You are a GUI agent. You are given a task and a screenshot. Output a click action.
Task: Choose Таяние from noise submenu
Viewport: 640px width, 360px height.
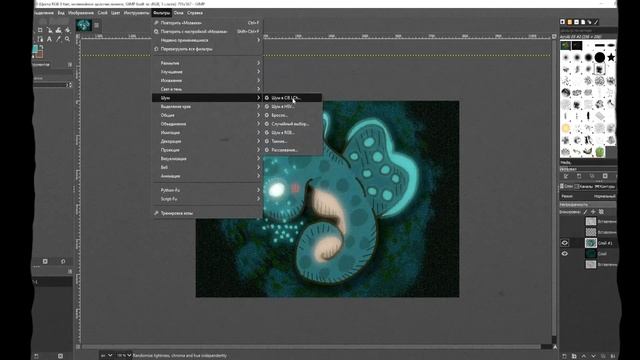[292, 141]
